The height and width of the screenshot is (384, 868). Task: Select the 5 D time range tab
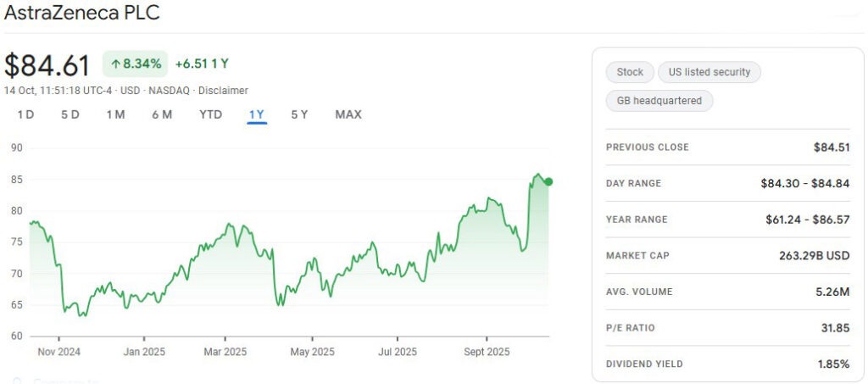click(x=70, y=114)
